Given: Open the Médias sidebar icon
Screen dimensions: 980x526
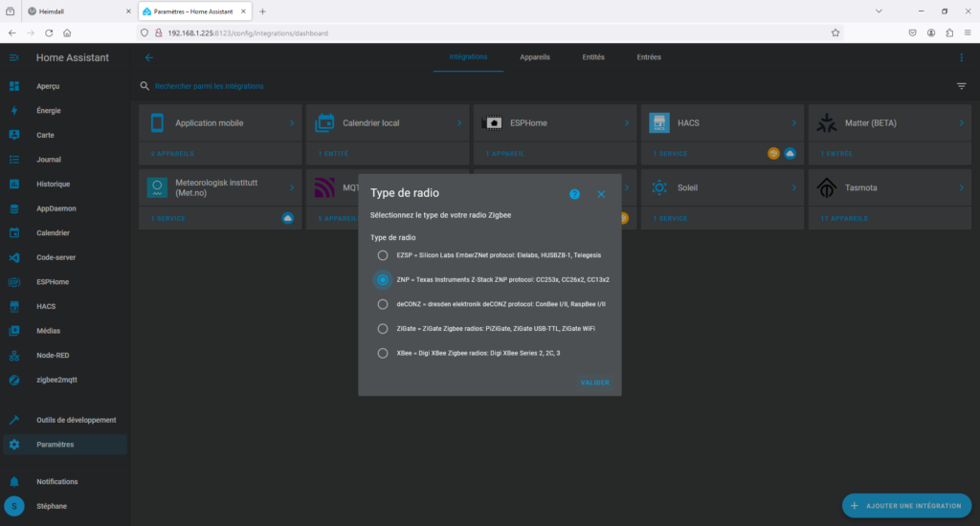Looking at the screenshot, I should 13,331.
